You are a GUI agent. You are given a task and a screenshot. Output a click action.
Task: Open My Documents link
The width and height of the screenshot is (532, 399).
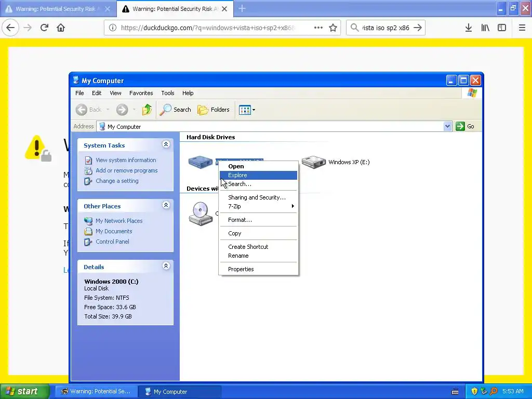pyautogui.click(x=114, y=231)
